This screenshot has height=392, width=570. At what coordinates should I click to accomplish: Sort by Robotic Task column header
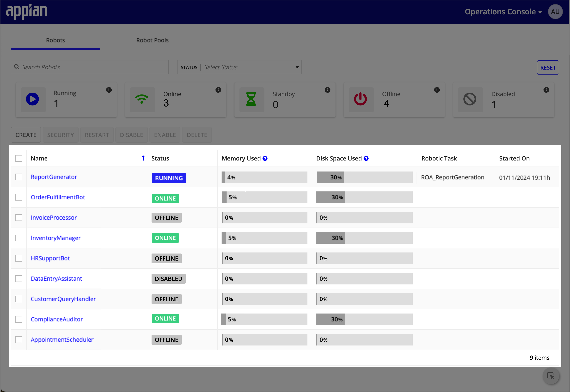tap(439, 158)
